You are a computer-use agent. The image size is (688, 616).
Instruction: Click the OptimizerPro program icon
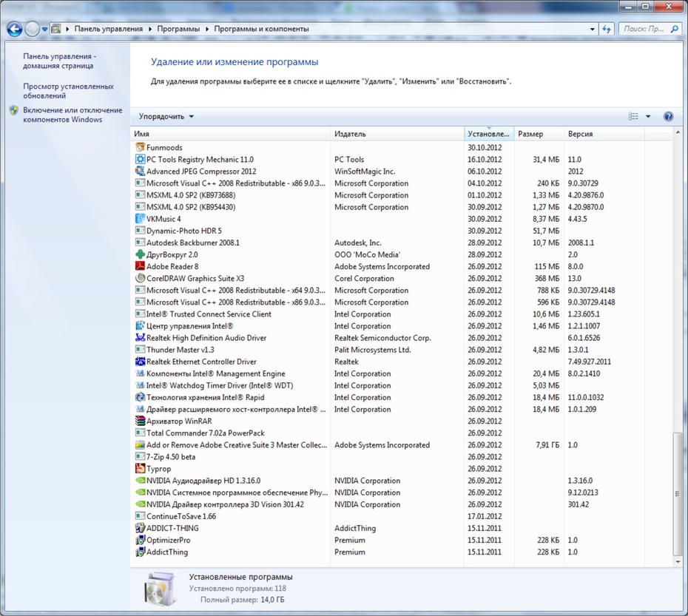click(140, 540)
